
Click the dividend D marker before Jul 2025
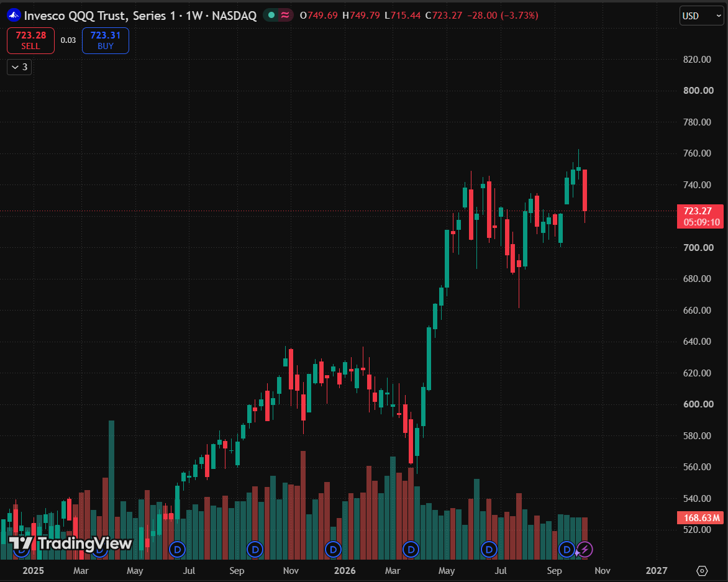click(x=178, y=550)
